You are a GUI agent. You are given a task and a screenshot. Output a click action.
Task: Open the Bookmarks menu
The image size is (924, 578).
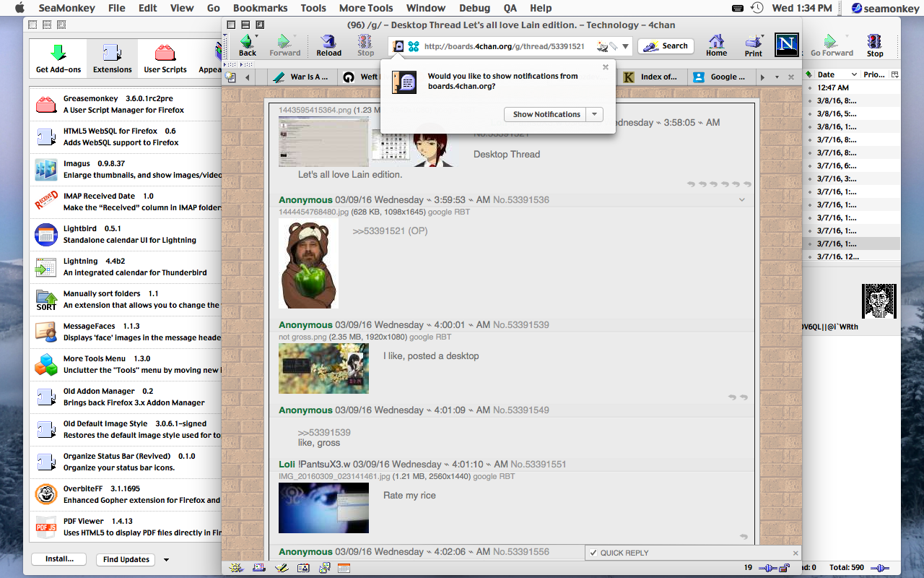click(x=260, y=8)
